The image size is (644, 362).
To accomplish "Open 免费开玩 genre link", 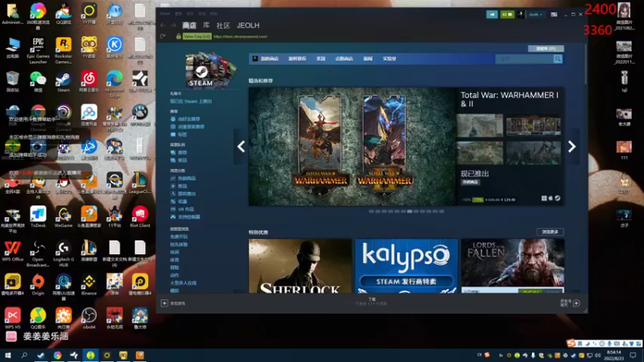I will (x=179, y=237).
